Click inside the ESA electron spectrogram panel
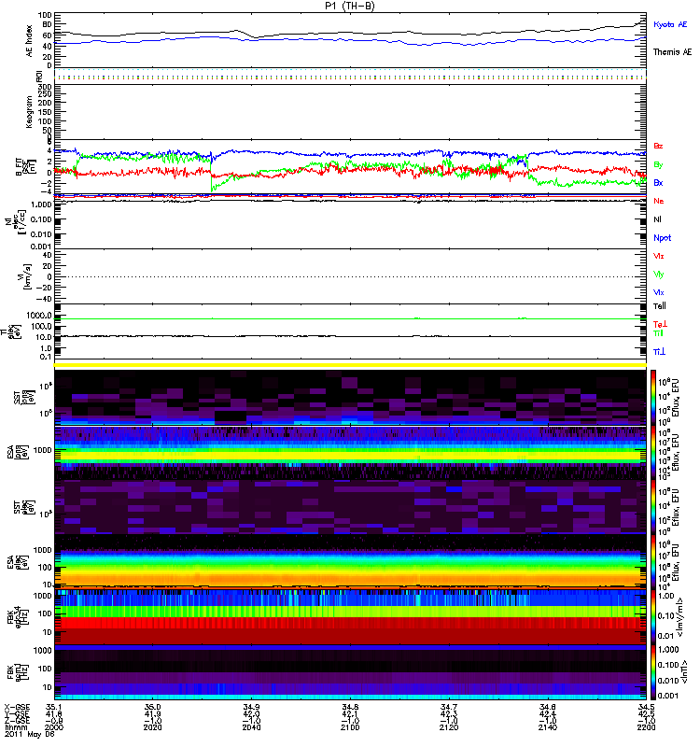The image size is (700, 747). click(x=350, y=562)
